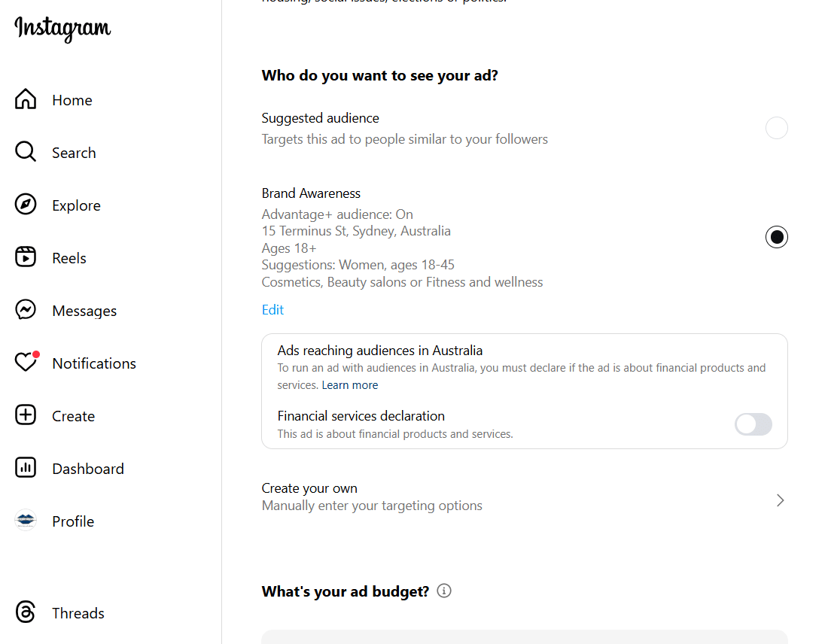Go to the Dashboard menu label
The image size is (828, 644).
point(88,469)
